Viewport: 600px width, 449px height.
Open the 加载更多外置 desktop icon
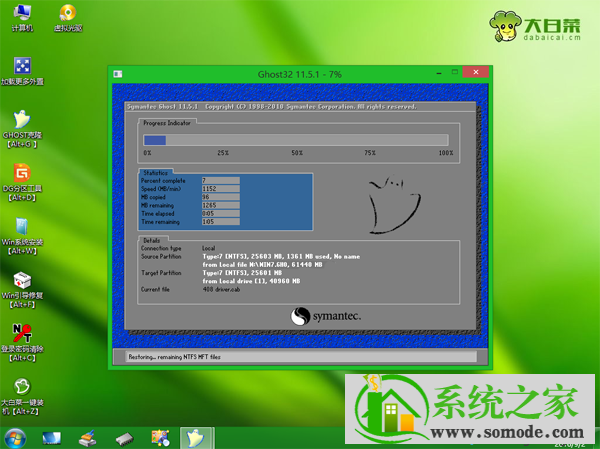click(22, 71)
